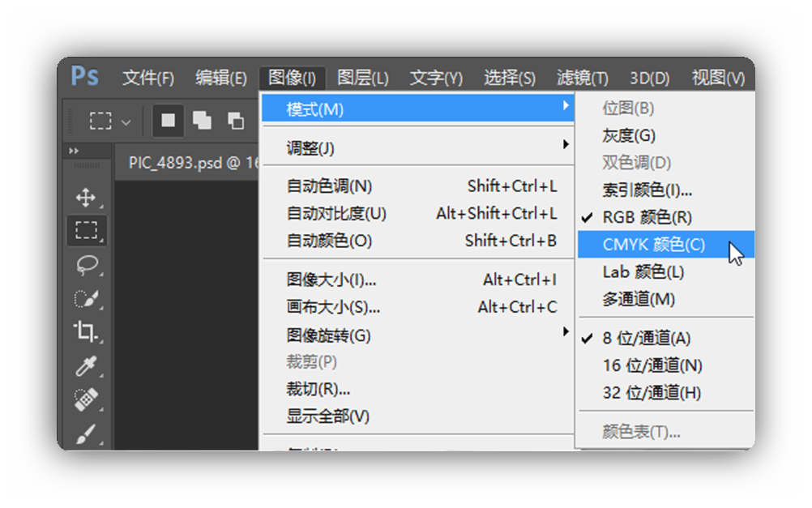Select the Brush tool
Image resolution: width=812 pixels, height=508 pixels.
tap(86, 434)
